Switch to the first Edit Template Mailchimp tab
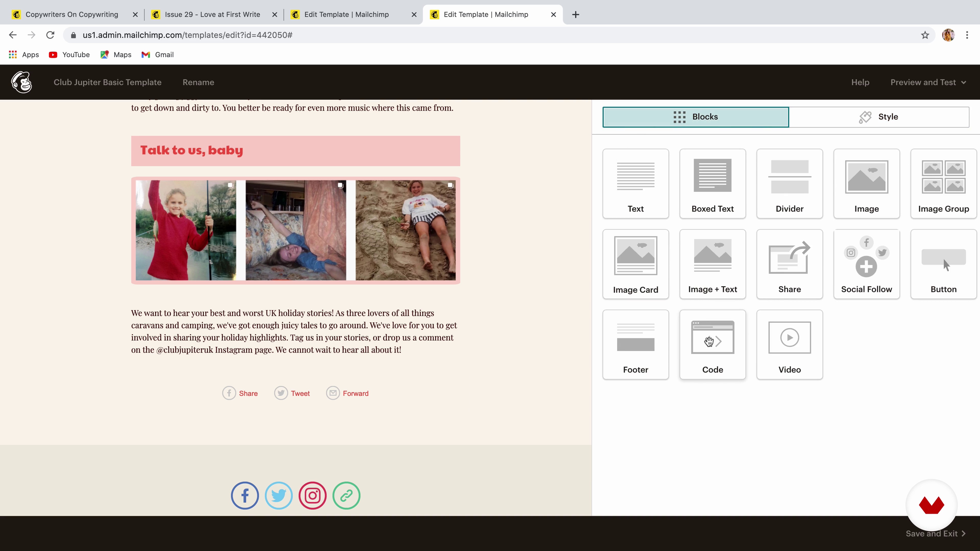This screenshot has width=980, height=551. (x=346, y=15)
